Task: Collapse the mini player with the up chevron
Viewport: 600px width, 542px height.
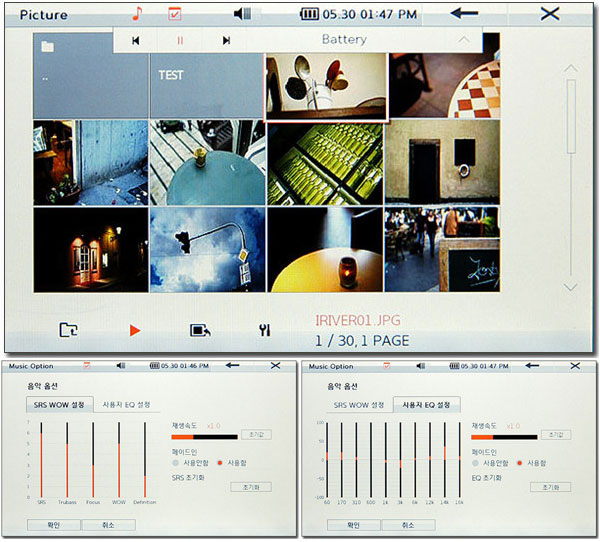Action: (x=464, y=39)
